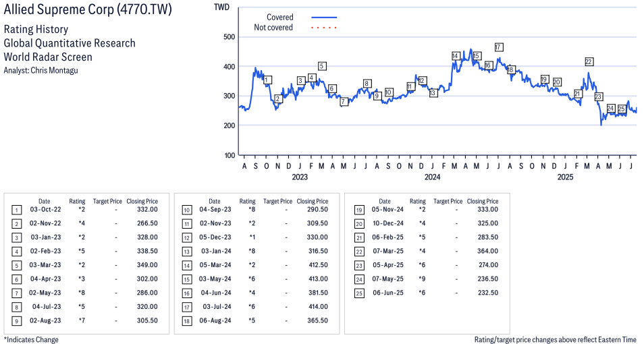Click the 500 y-axis value
Screen dimensions: 644x344
230,37
